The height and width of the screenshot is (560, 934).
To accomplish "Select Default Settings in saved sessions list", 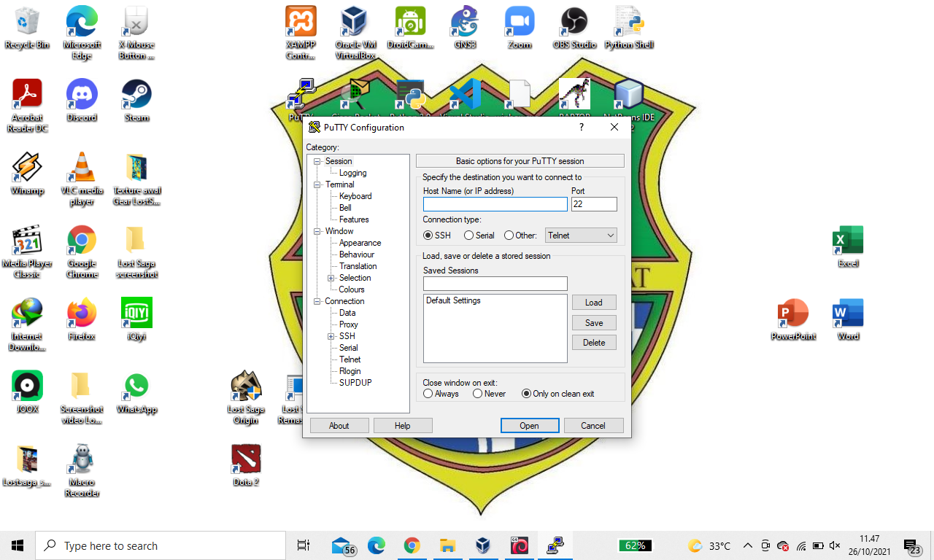I will tap(453, 300).
